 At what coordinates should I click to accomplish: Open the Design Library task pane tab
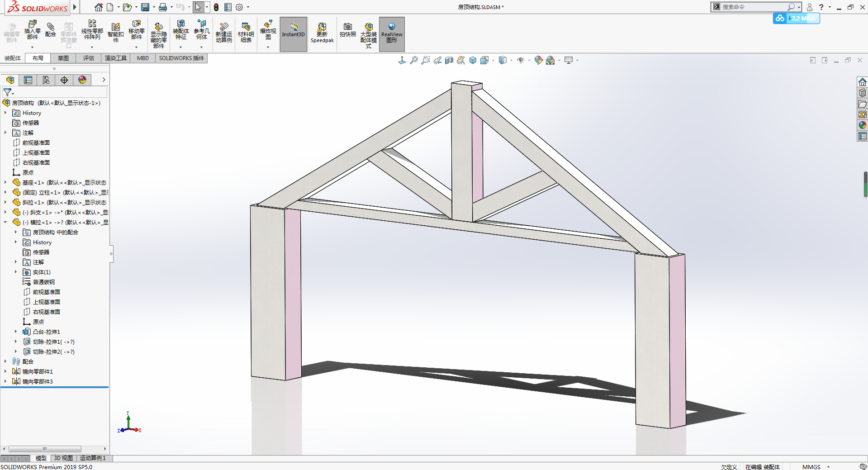pyautogui.click(x=863, y=93)
